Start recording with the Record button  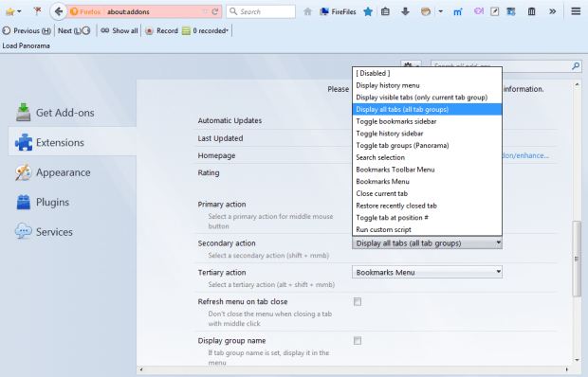161,30
